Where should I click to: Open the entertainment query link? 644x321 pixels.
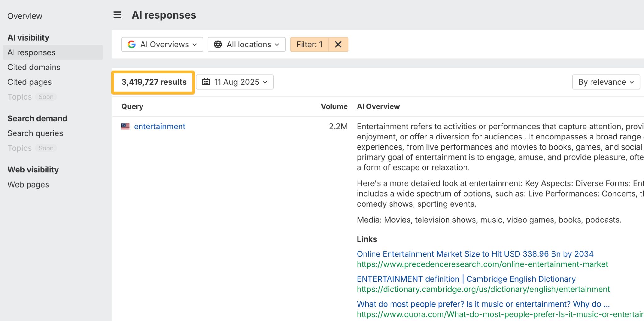(159, 126)
